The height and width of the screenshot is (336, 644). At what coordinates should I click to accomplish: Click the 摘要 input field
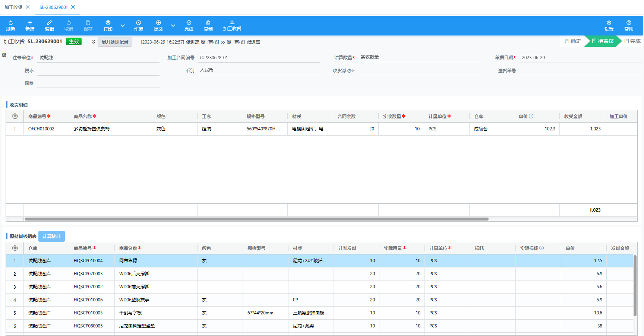[x=98, y=83]
